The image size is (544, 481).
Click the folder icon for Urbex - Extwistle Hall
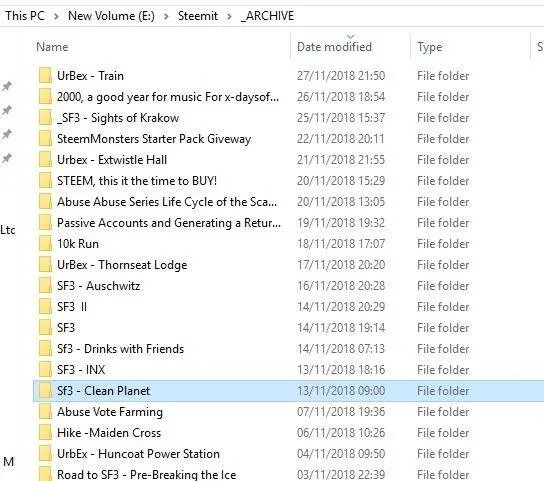click(x=45, y=160)
